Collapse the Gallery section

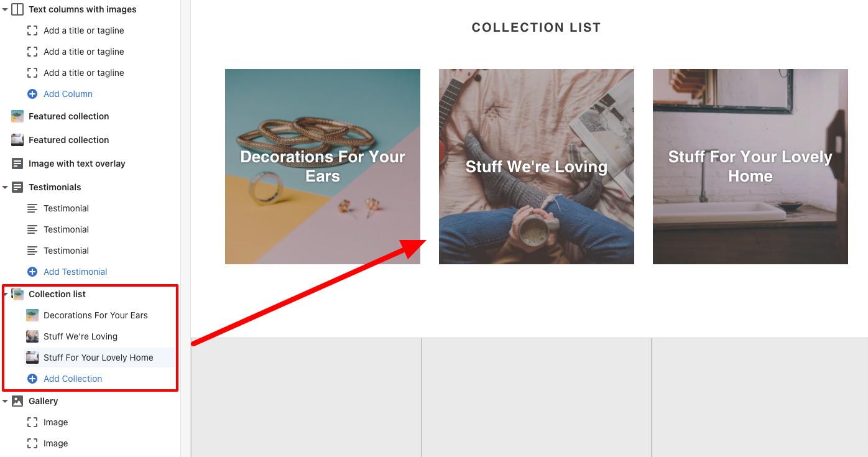coord(5,401)
